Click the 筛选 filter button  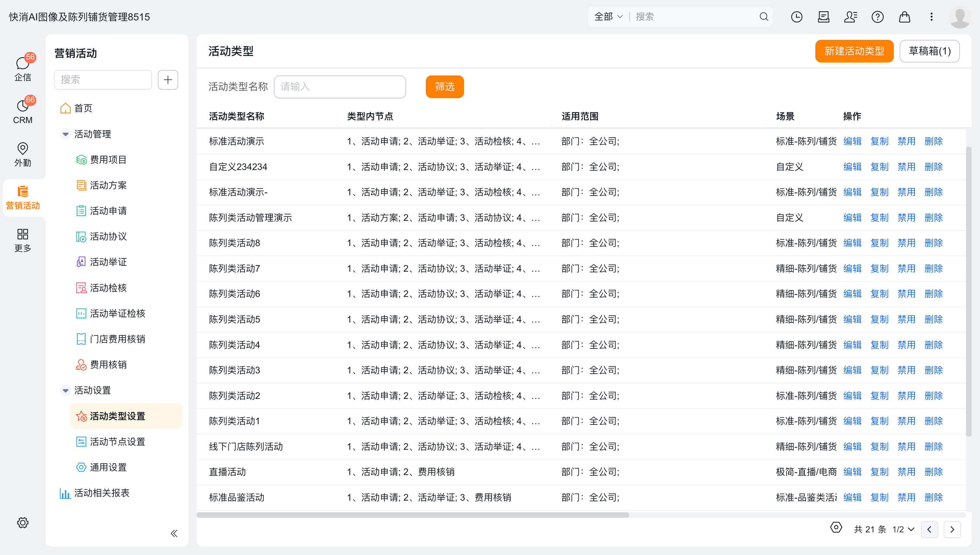pyautogui.click(x=444, y=87)
